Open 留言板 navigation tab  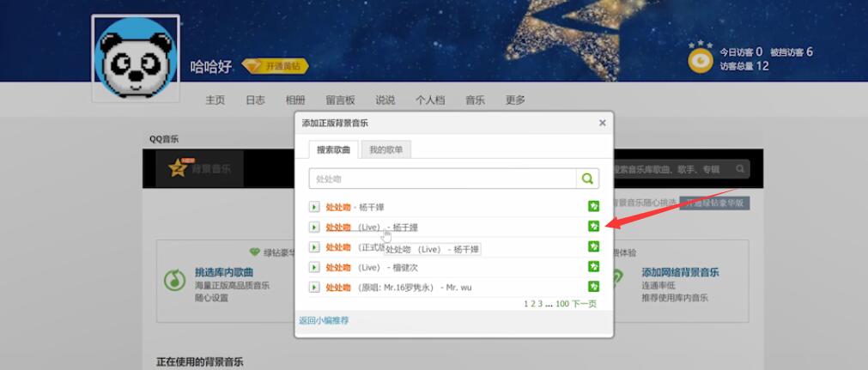click(340, 100)
